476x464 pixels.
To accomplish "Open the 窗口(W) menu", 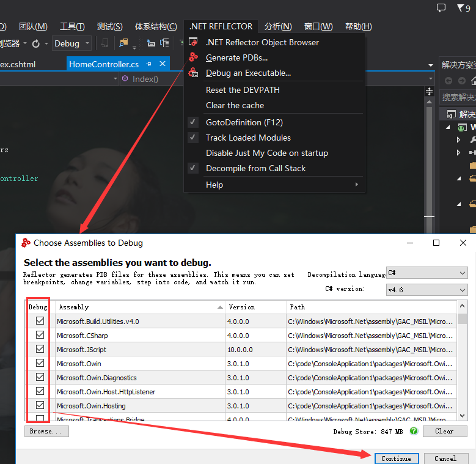I will [x=318, y=26].
